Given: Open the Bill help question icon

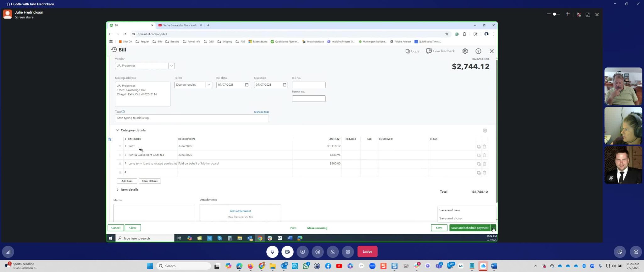Looking at the screenshot, I should 478,51.
